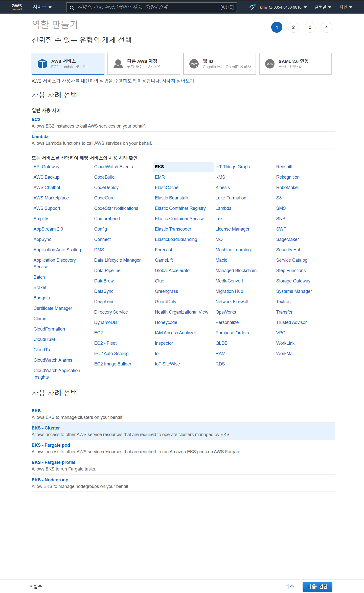This screenshot has height=593, width=364.
Task: Choose the EC2 general use case
Action: click(x=183, y=123)
